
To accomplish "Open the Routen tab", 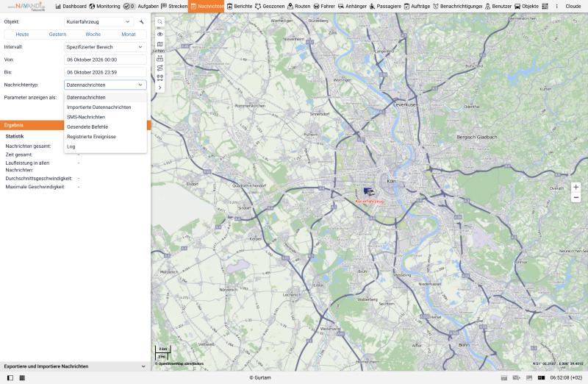I will coord(298,7).
